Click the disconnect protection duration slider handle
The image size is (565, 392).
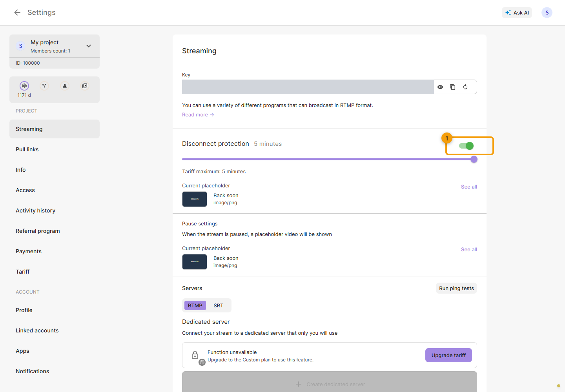pyautogui.click(x=474, y=159)
